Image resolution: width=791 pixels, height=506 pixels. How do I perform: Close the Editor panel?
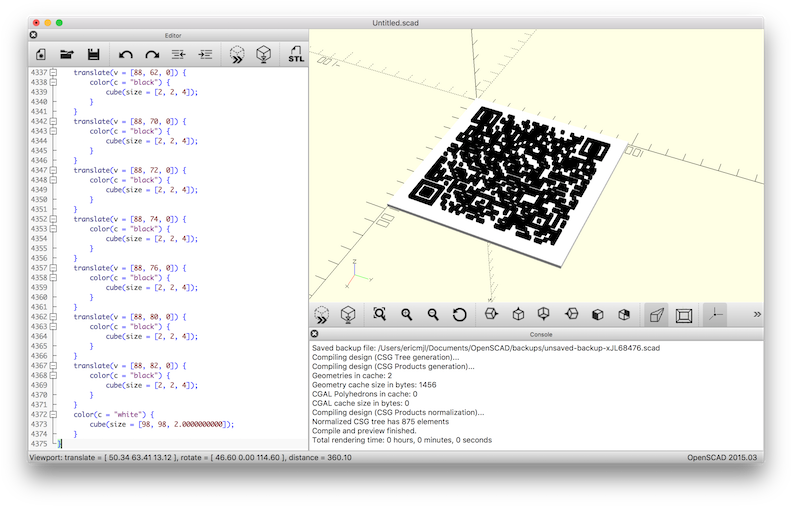tap(33, 35)
